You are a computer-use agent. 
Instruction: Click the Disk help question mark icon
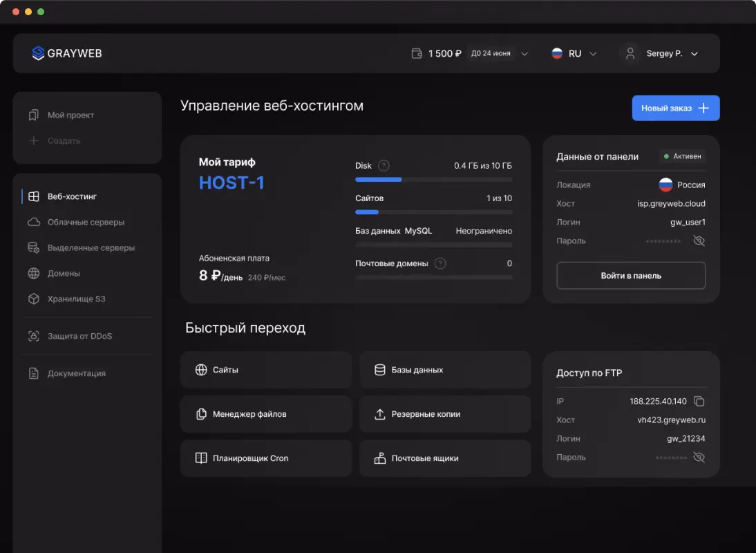[384, 166]
